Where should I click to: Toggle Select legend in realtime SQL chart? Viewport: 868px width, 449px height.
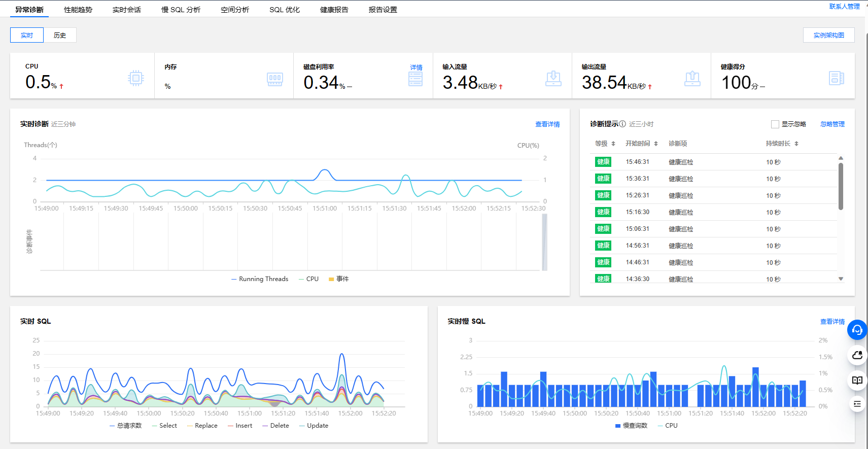[164, 426]
